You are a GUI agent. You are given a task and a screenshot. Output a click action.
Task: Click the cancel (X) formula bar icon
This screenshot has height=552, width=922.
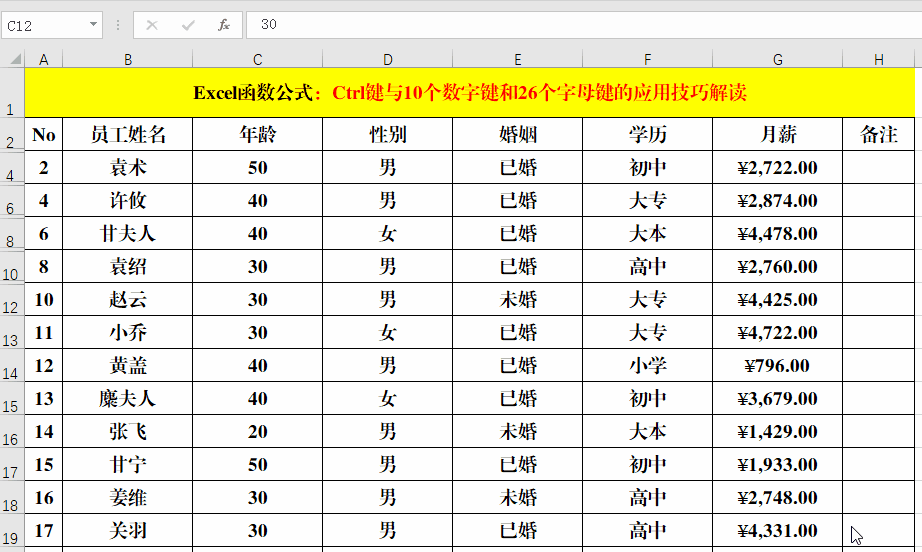pos(152,25)
